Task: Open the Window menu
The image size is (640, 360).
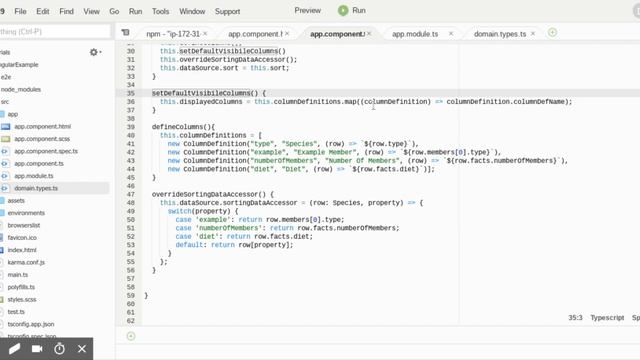Action: point(192,11)
